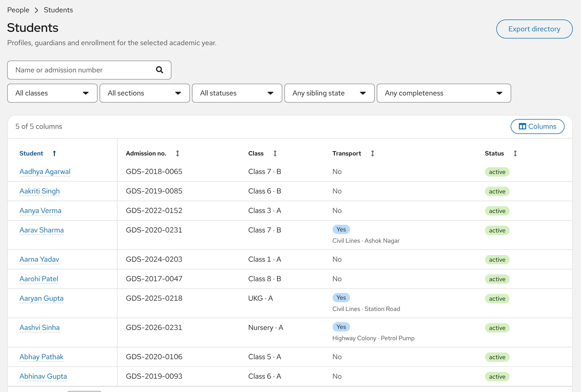Image resolution: width=581 pixels, height=392 pixels.
Task: Sort by Status column arrows
Action: click(x=515, y=153)
